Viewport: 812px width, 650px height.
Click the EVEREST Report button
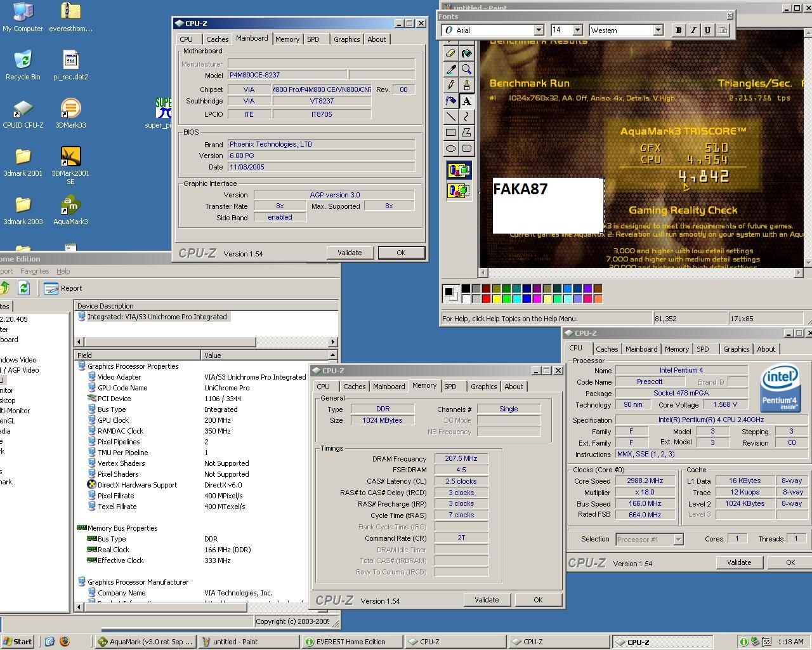coord(63,288)
